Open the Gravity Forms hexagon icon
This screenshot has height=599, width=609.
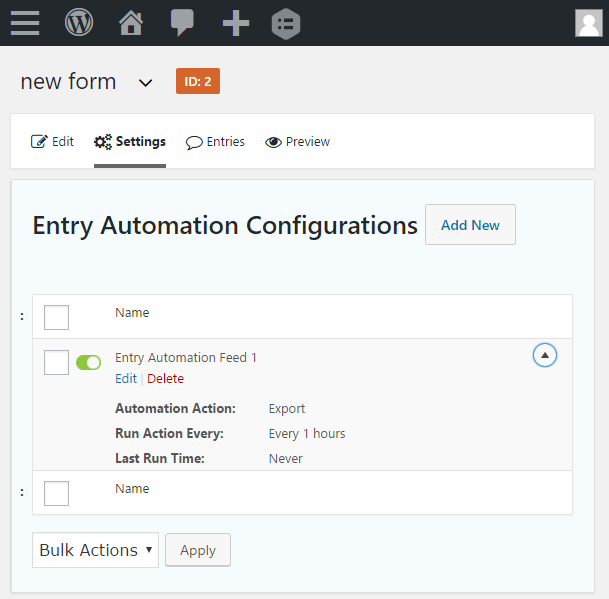pyautogui.click(x=286, y=24)
